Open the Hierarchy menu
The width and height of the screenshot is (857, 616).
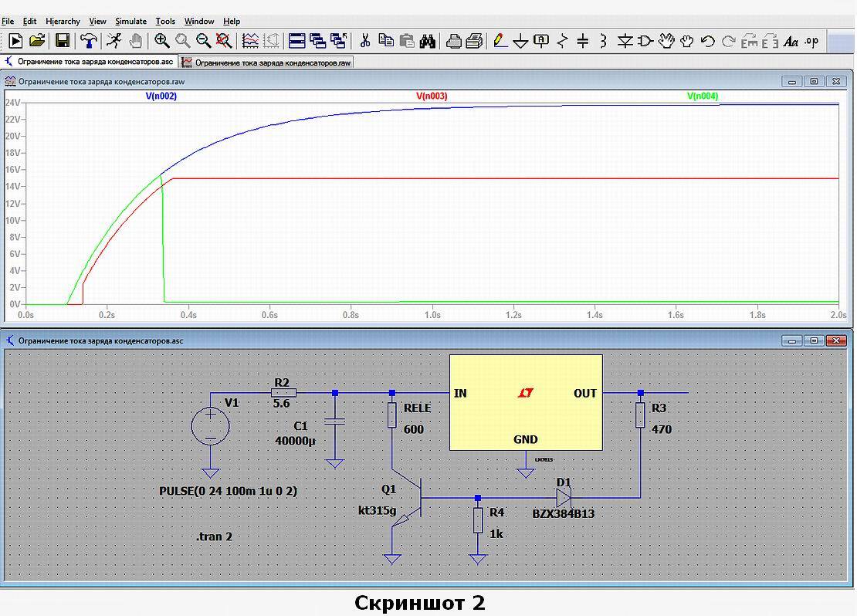tap(63, 22)
